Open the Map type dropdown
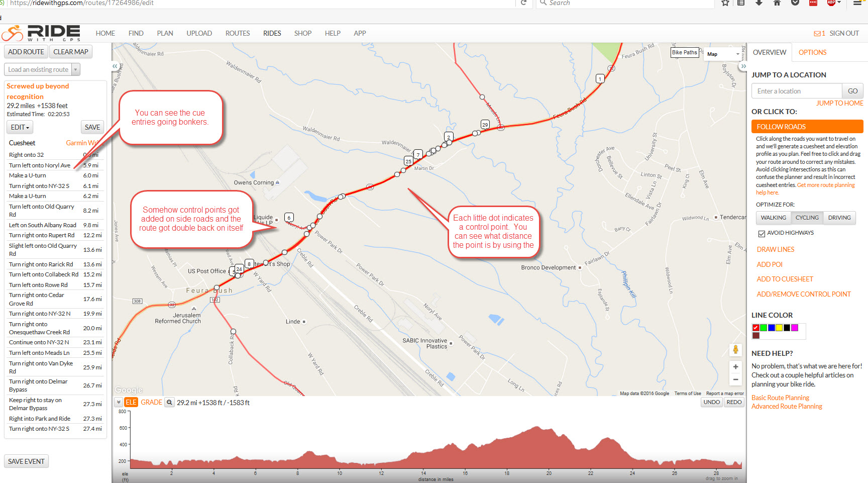 (723, 54)
